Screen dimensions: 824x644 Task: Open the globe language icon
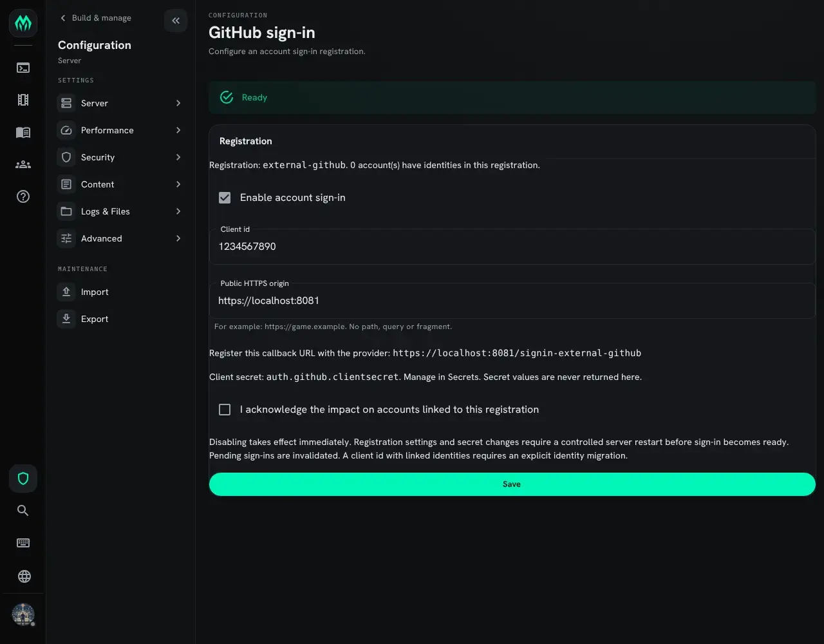click(24, 576)
